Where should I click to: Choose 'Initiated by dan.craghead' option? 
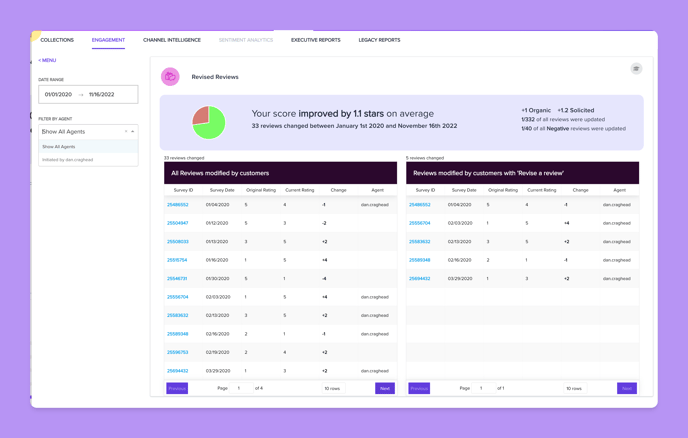88,160
